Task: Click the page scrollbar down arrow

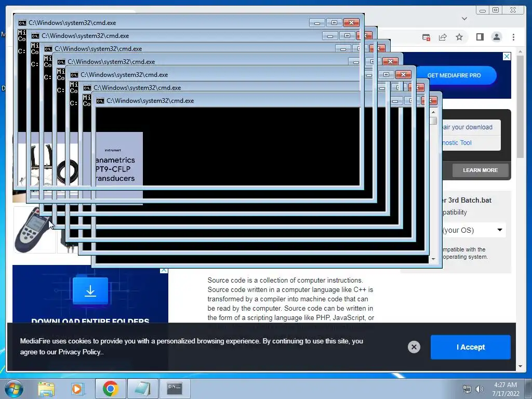Action: (x=520, y=366)
